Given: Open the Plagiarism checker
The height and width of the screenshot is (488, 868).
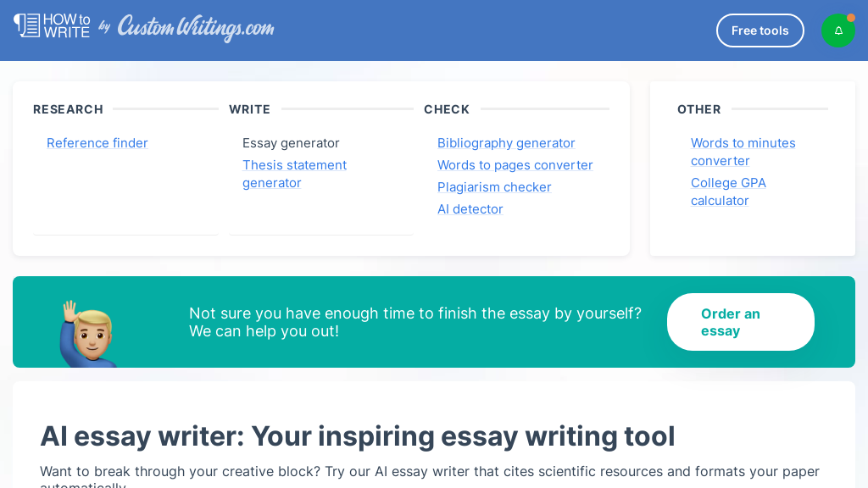Looking at the screenshot, I should [494, 187].
